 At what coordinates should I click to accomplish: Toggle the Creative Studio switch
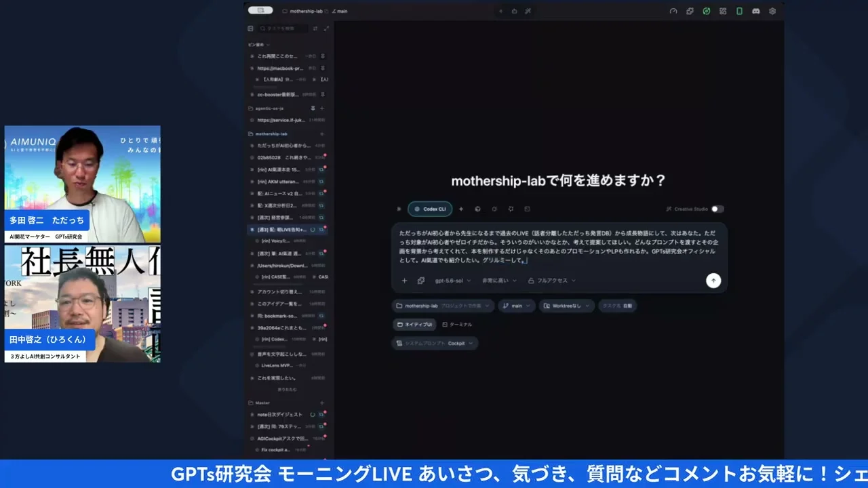pos(717,209)
